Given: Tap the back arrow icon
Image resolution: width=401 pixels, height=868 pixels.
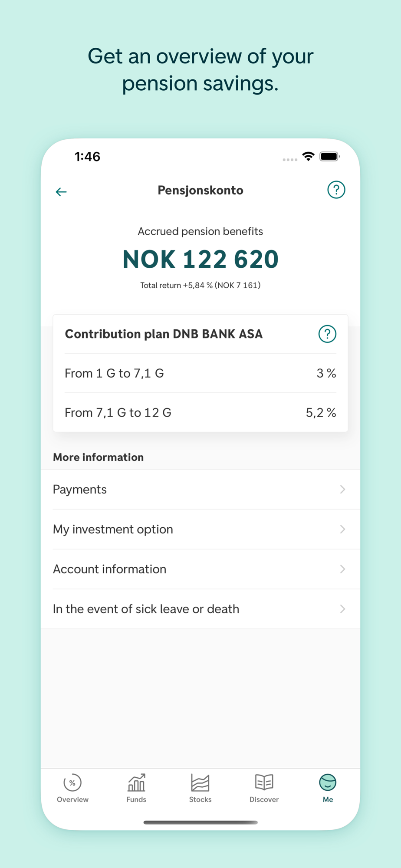Looking at the screenshot, I should click(61, 191).
